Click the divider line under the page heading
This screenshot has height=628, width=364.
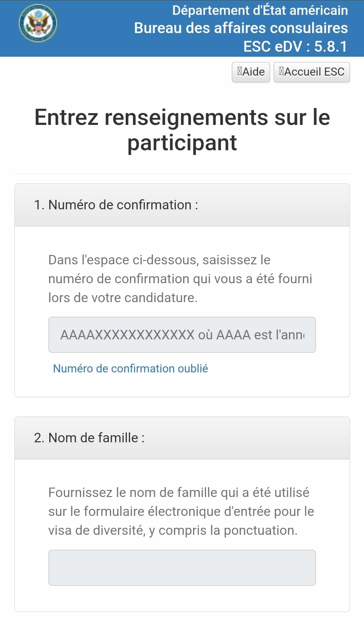click(182, 174)
